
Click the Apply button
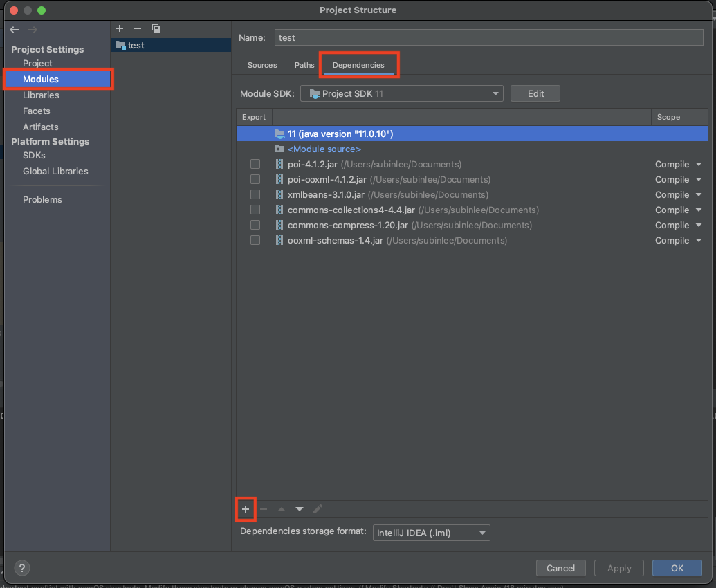tap(619, 568)
